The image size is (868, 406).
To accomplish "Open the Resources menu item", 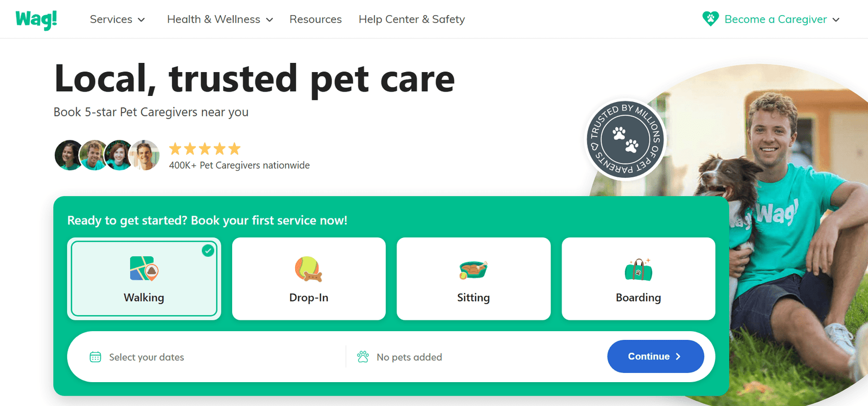I will 316,20.
